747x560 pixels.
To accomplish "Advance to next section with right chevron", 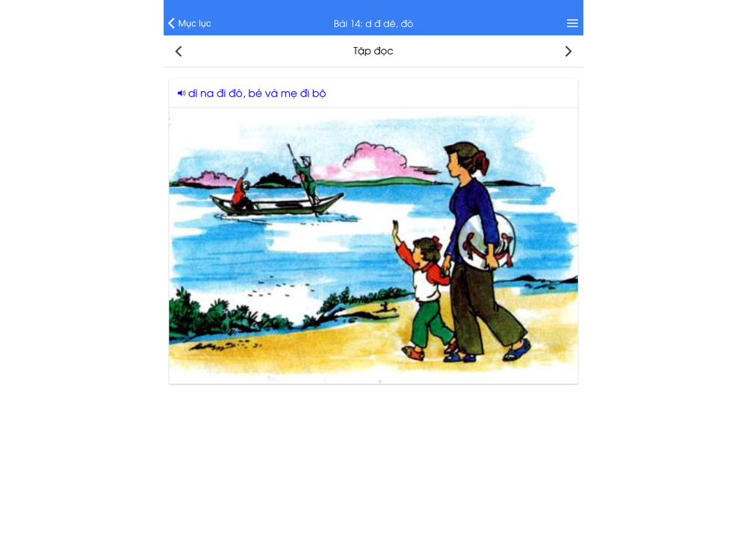I will coord(568,52).
